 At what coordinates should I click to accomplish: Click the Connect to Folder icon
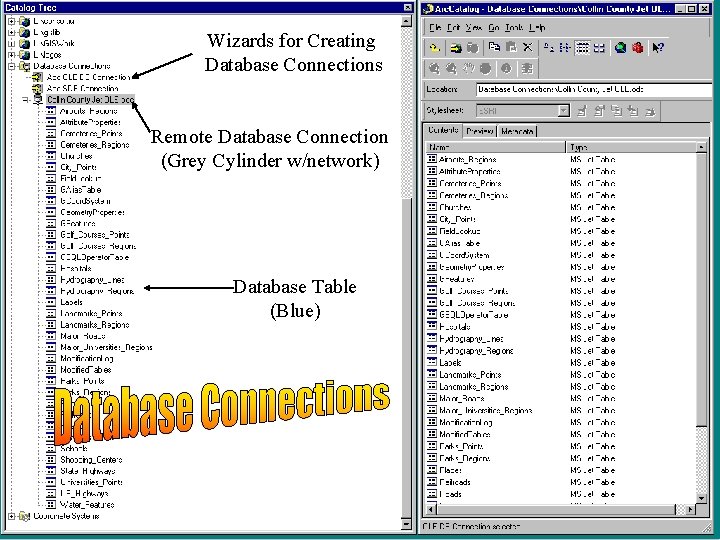pyautogui.click(x=456, y=48)
